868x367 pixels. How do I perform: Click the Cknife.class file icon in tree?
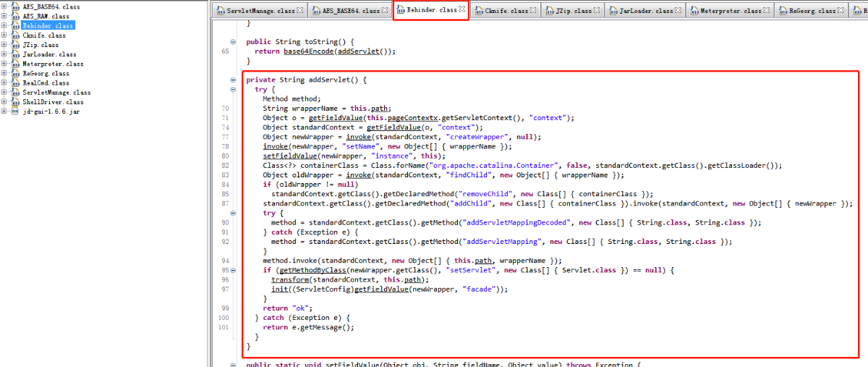[14, 35]
